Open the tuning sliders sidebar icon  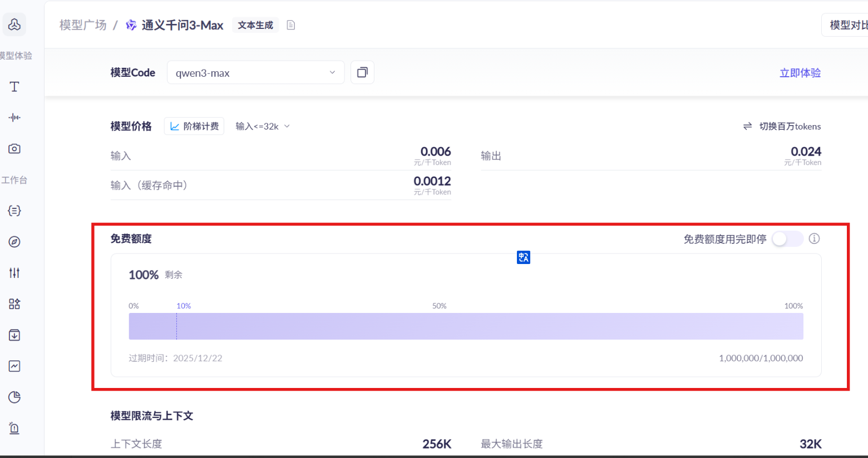coord(14,273)
